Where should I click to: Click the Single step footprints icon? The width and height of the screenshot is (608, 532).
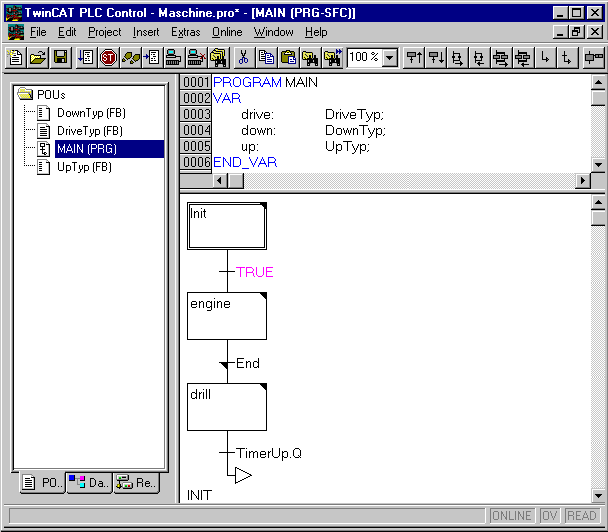[x=130, y=58]
